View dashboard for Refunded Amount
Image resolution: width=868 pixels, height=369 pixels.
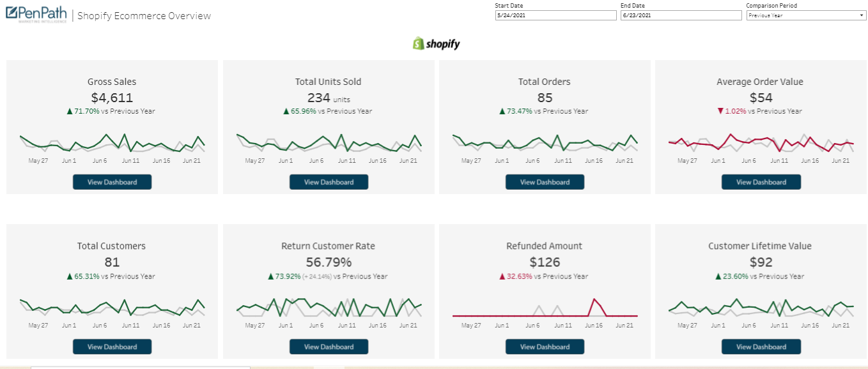tap(545, 347)
